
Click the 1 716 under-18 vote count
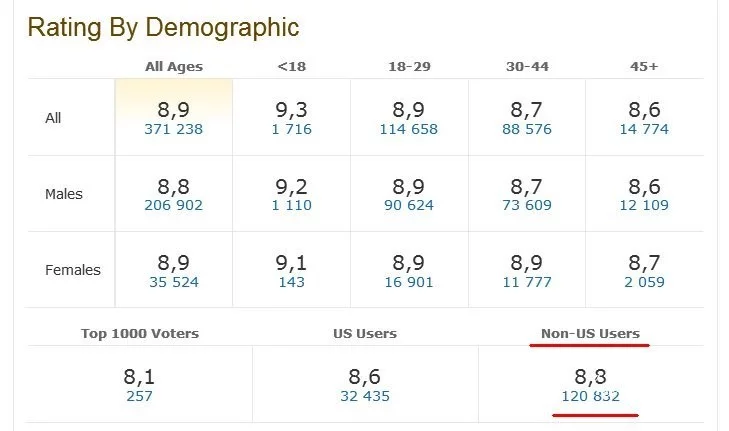click(291, 129)
